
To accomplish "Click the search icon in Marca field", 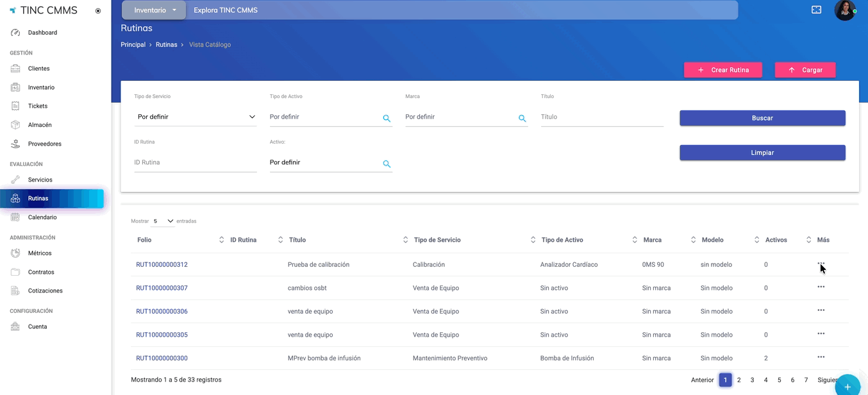I will (522, 118).
